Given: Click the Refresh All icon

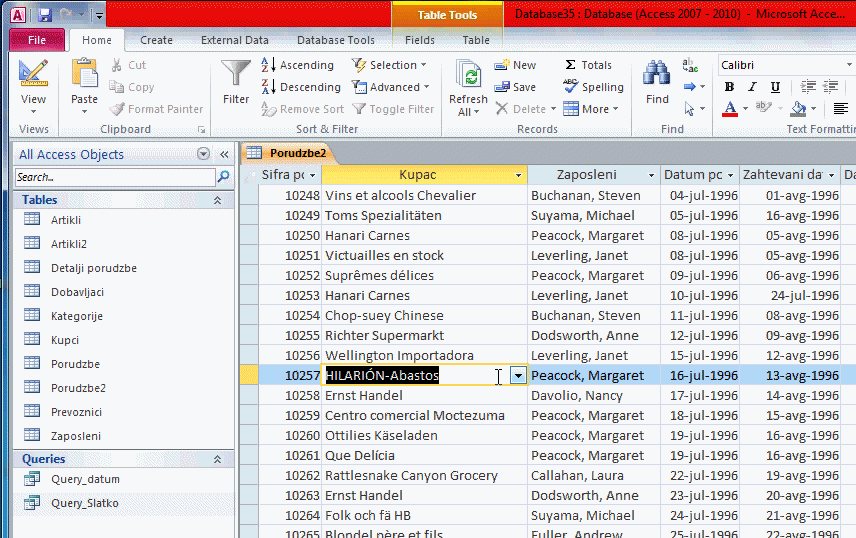Looking at the screenshot, I should tap(468, 74).
